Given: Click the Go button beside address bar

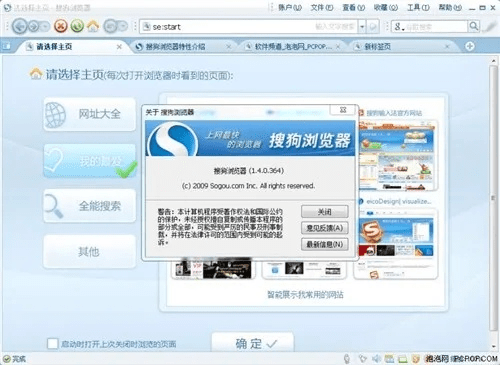Looking at the screenshot, I should point(373,27).
